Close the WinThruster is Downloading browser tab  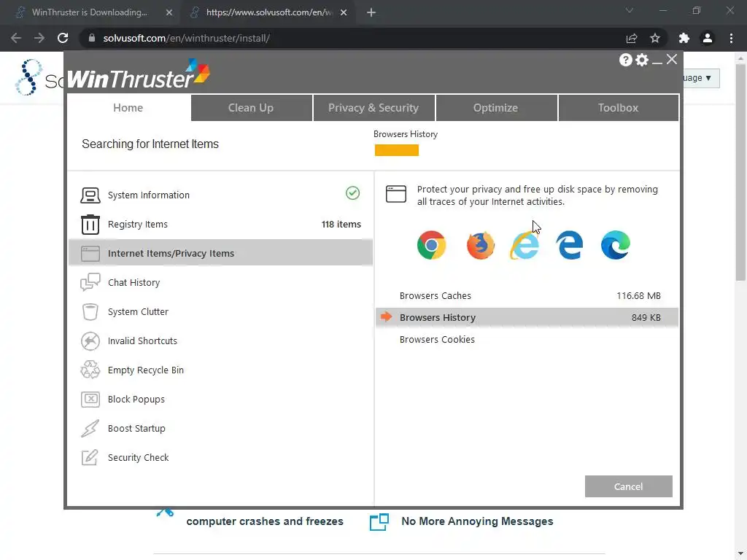(169, 13)
